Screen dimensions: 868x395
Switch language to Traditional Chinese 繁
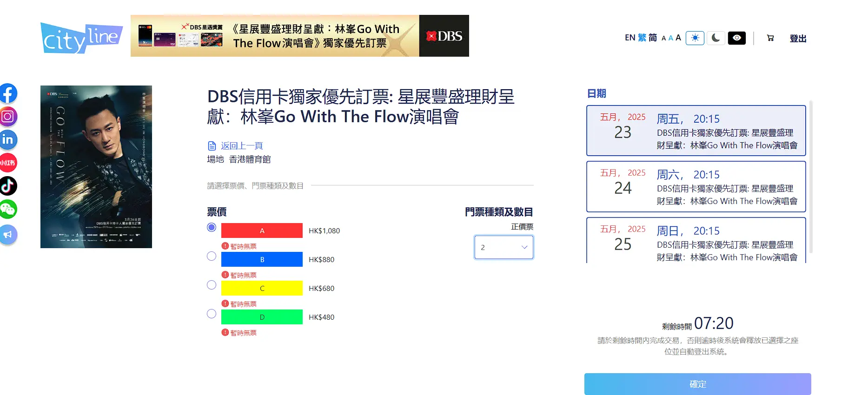pyautogui.click(x=642, y=38)
